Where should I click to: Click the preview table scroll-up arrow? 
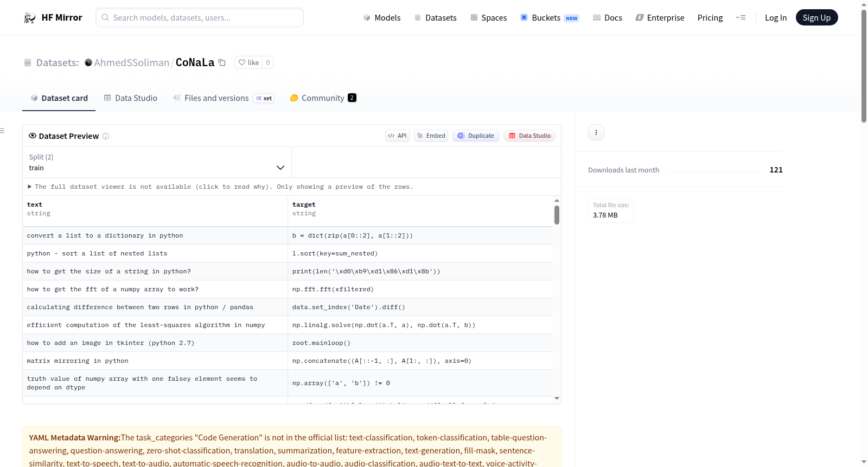coord(557,201)
